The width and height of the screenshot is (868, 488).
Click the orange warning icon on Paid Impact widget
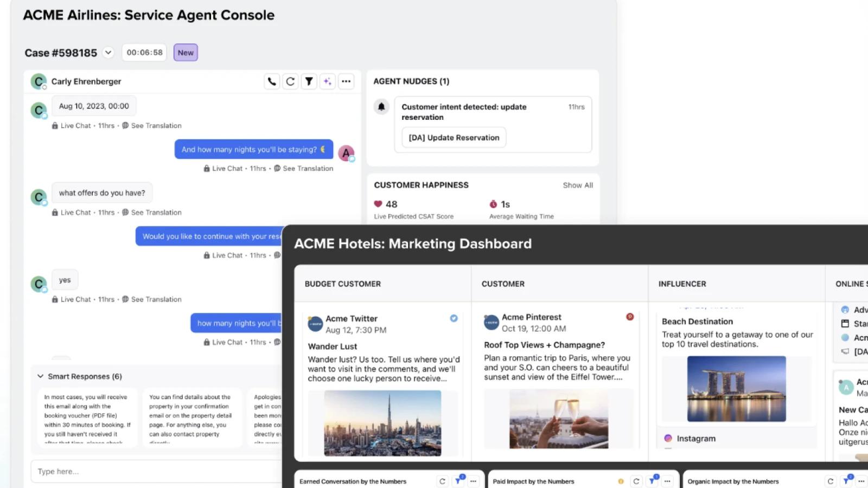[621, 481]
